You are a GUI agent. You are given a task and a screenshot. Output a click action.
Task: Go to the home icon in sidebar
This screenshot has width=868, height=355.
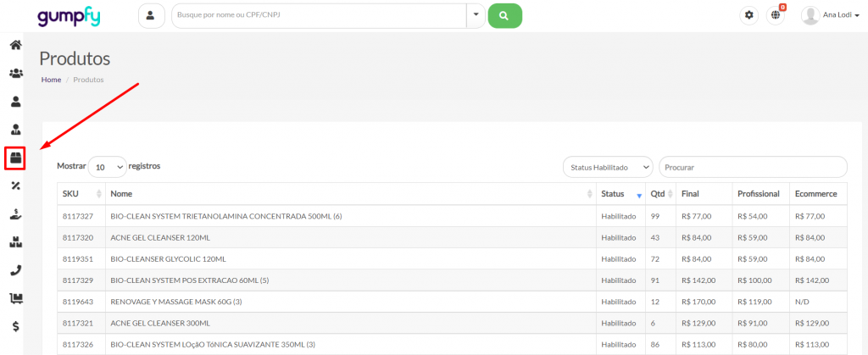point(15,45)
